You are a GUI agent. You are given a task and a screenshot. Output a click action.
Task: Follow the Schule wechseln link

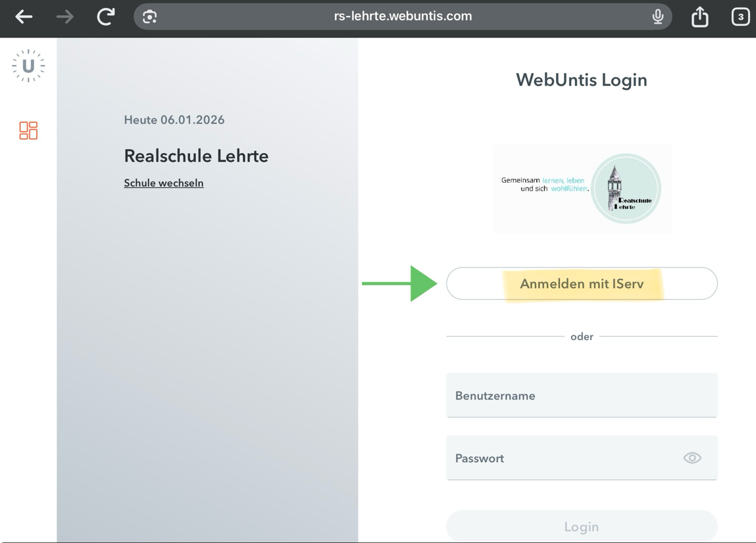(163, 183)
